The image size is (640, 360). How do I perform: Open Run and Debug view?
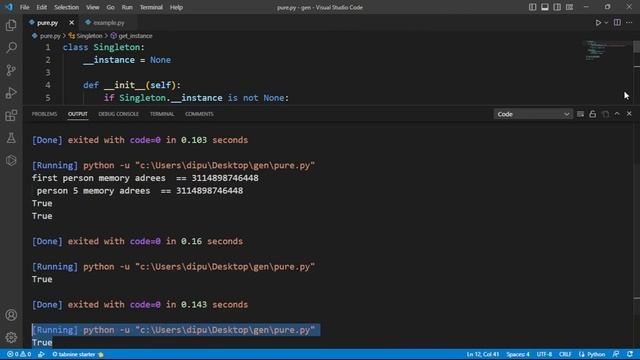point(11,93)
